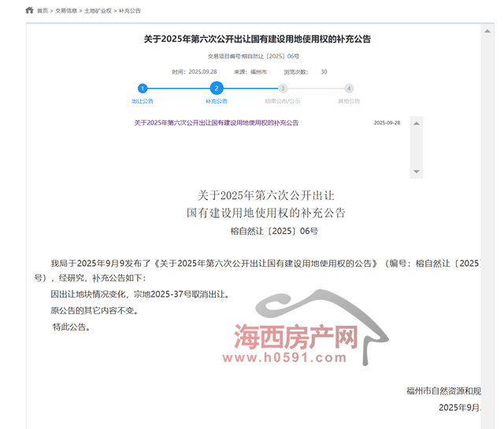Click 补充公告 at the breadcrumb end
This screenshot has height=429, width=504.
(x=131, y=11)
